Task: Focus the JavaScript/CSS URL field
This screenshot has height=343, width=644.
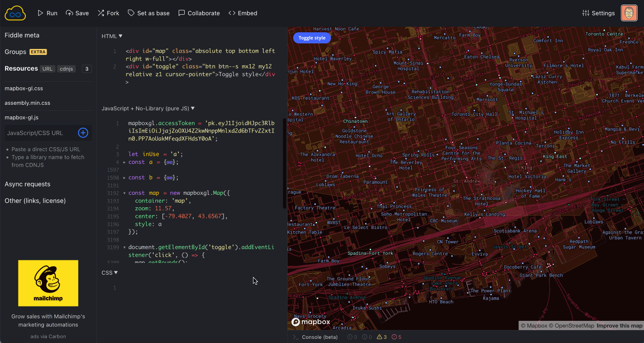Action: [x=40, y=133]
